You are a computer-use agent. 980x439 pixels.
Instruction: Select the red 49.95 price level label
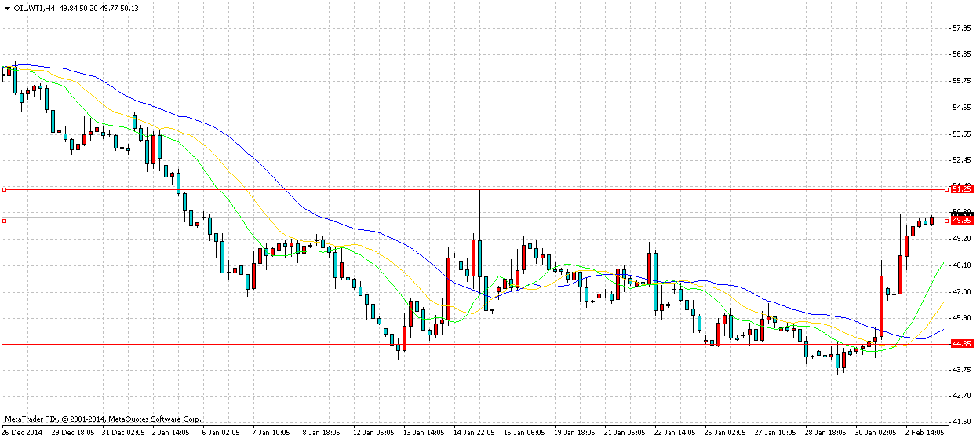click(962, 221)
